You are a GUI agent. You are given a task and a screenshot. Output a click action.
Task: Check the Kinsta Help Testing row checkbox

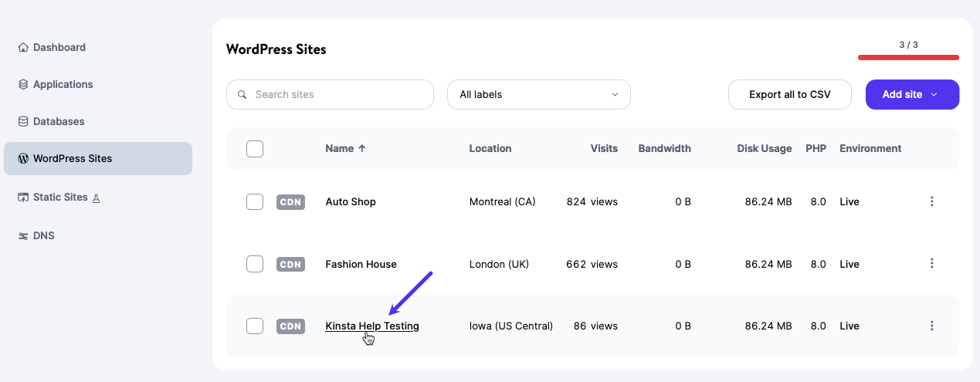point(255,326)
